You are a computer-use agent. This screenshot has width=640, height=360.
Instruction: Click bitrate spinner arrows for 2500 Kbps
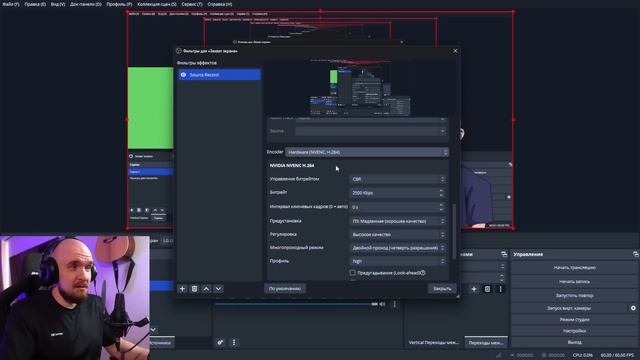click(x=441, y=193)
